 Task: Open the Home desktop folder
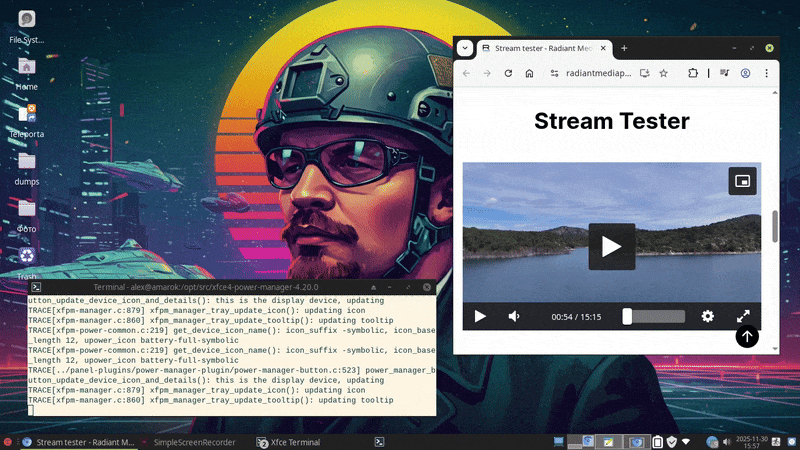[27, 73]
